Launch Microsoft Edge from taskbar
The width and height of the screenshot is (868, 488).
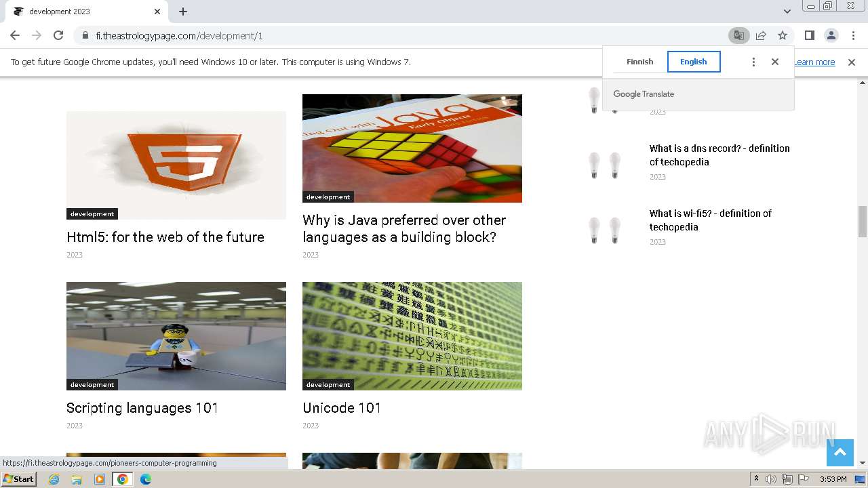click(x=145, y=479)
